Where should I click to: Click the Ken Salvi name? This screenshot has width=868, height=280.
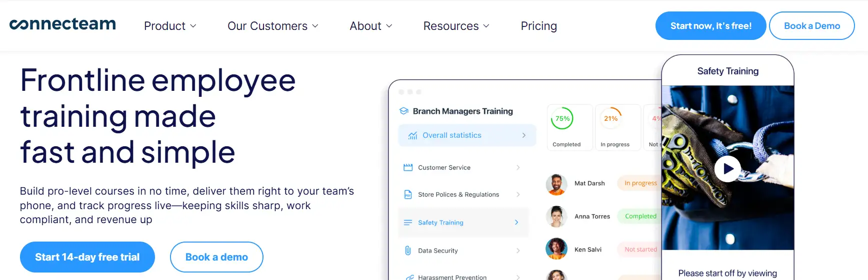click(587, 249)
